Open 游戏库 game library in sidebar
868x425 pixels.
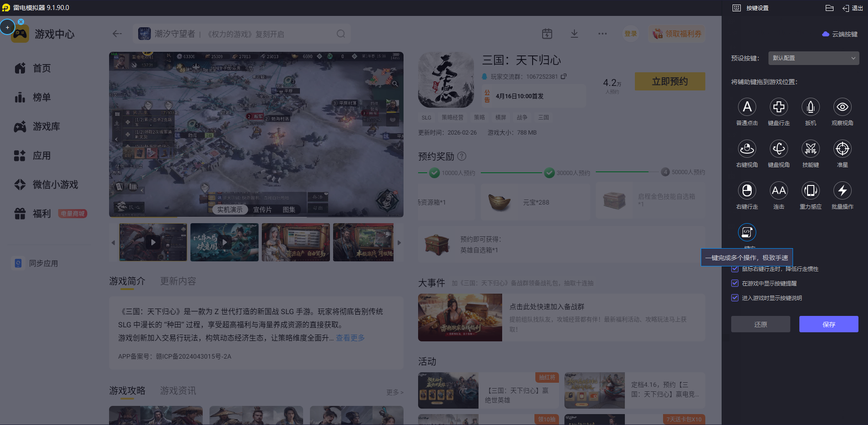tap(37, 126)
